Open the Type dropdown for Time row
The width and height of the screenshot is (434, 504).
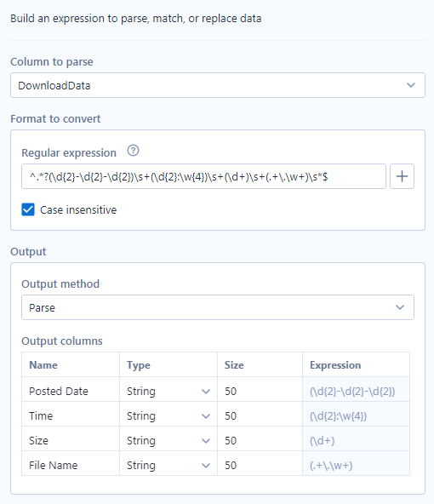(168, 416)
